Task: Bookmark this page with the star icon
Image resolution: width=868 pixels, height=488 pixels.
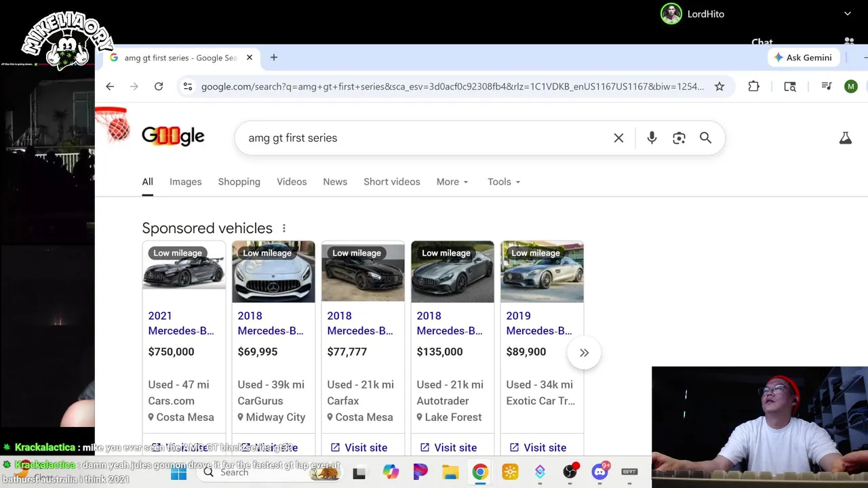Action: (x=719, y=86)
